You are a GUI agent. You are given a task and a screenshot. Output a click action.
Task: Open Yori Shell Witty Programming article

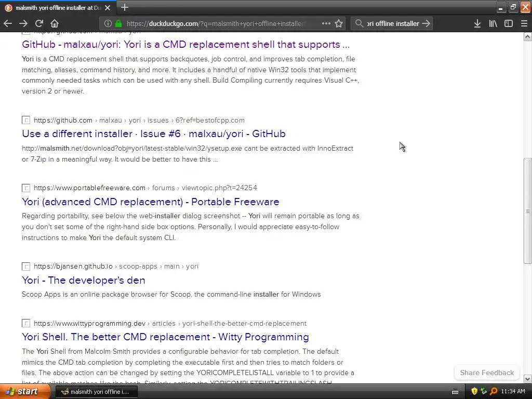(165, 337)
